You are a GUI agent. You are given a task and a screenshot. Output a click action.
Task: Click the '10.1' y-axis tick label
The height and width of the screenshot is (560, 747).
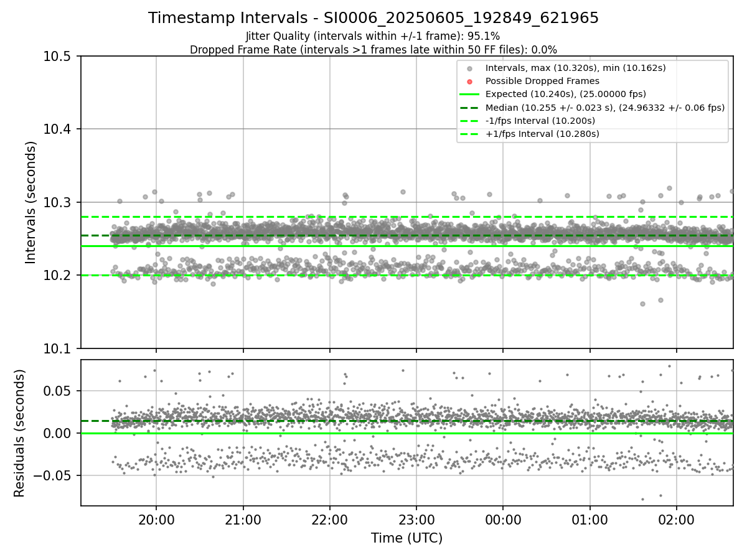(59, 348)
